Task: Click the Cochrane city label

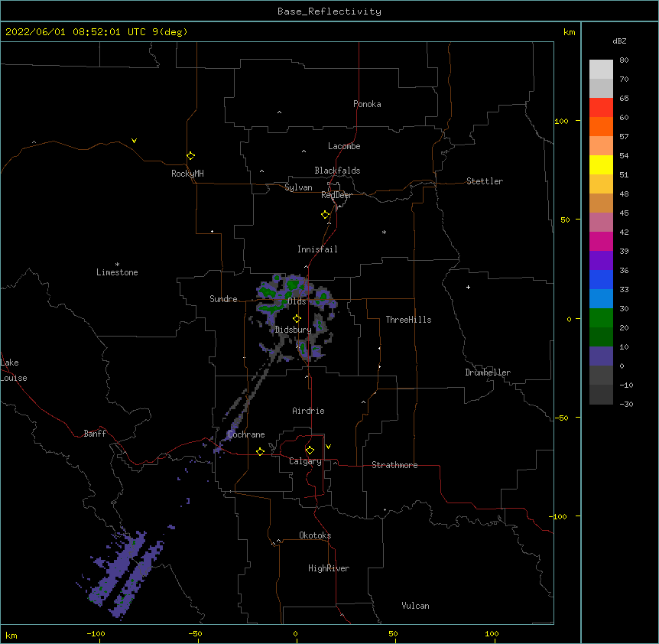Action: point(246,434)
